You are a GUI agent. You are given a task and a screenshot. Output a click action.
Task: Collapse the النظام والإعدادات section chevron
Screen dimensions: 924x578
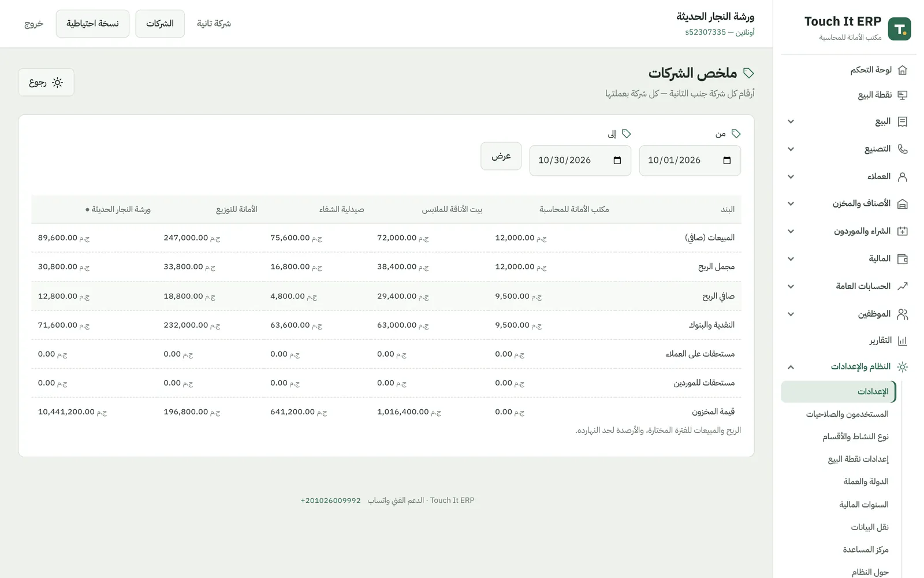[x=791, y=367]
